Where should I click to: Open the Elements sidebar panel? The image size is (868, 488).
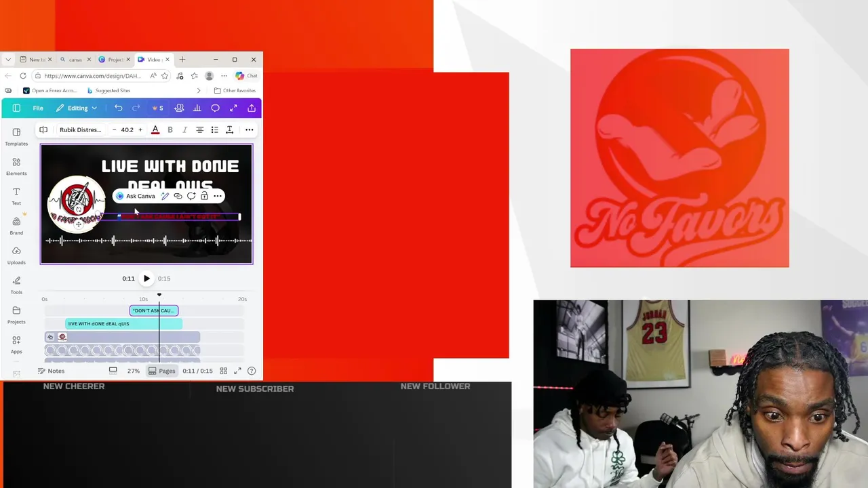[x=16, y=166]
